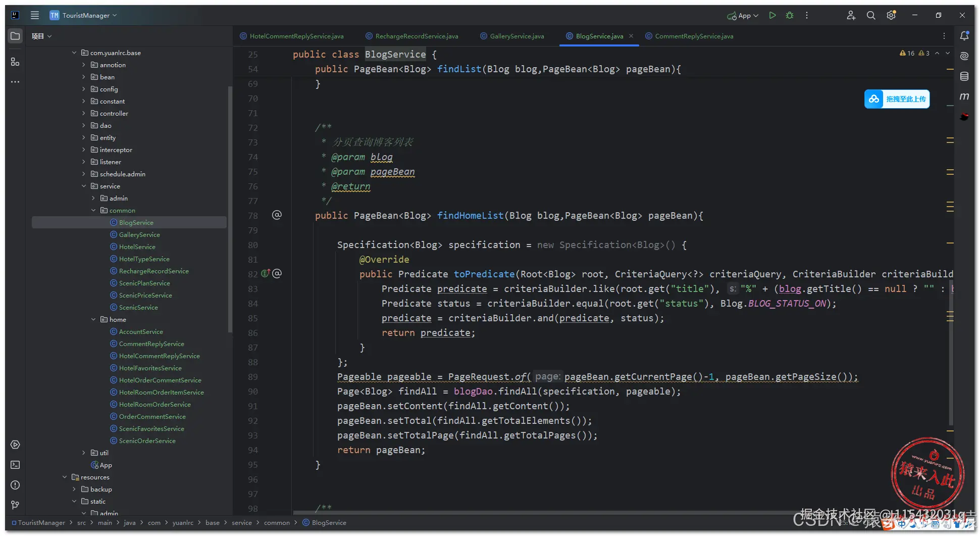Open Search Everywhere magnifier
The width and height of the screenshot is (980, 536).
click(871, 15)
